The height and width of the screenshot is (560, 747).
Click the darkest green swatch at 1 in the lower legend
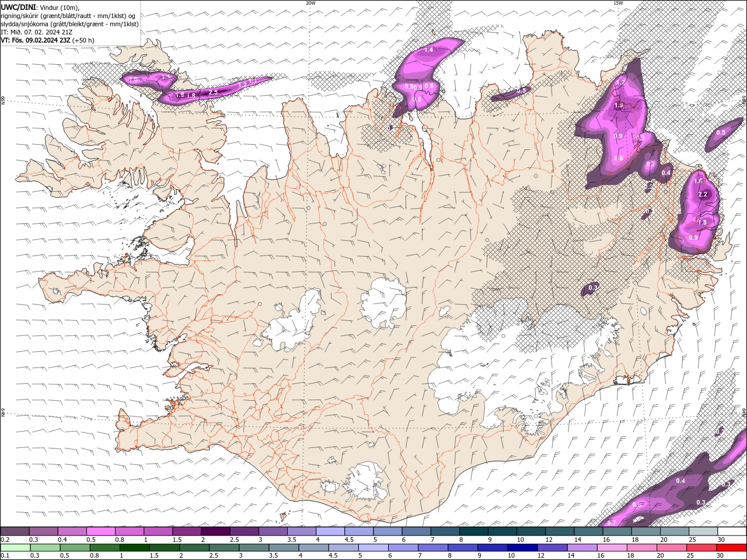tap(135, 548)
